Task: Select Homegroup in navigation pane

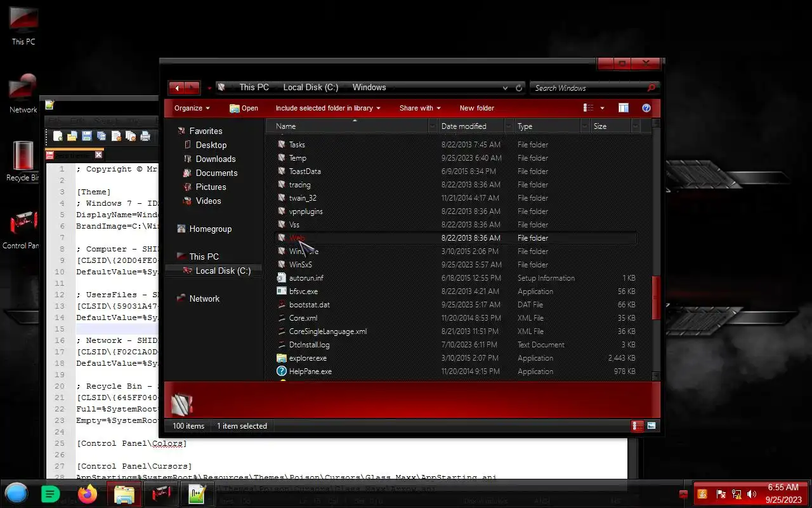Action: 210,229
